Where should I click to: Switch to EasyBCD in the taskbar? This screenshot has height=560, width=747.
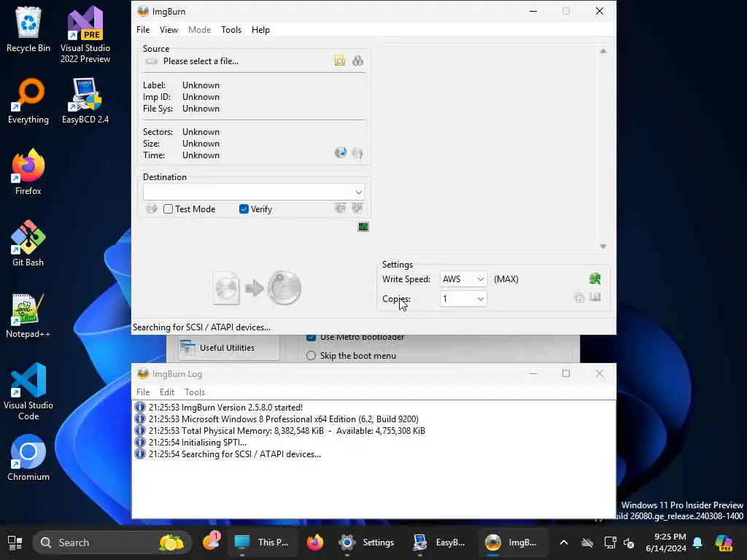click(x=439, y=542)
